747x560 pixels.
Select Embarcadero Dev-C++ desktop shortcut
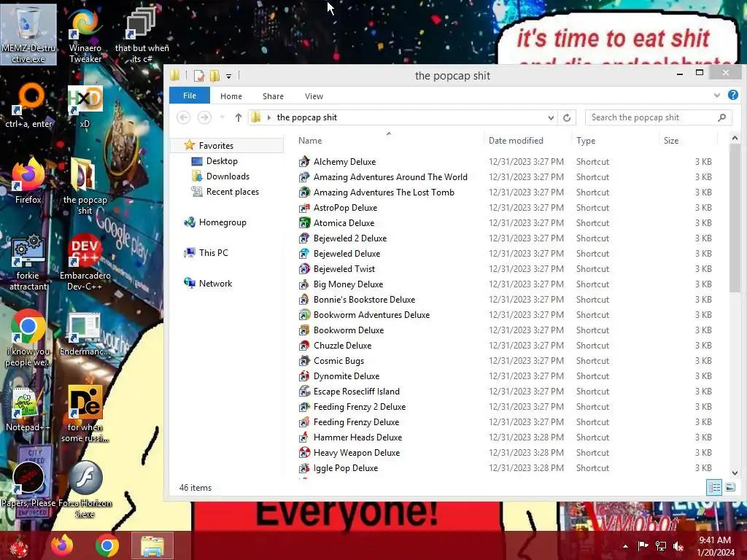[85, 262]
